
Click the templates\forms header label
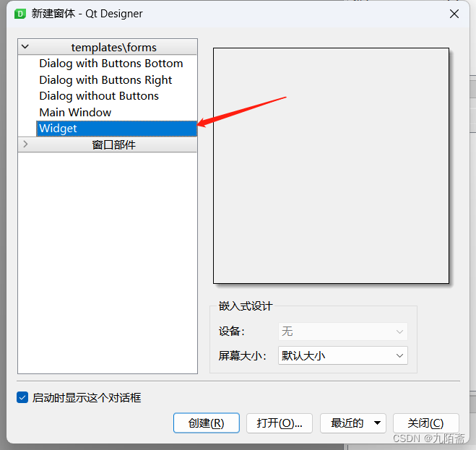click(x=114, y=48)
